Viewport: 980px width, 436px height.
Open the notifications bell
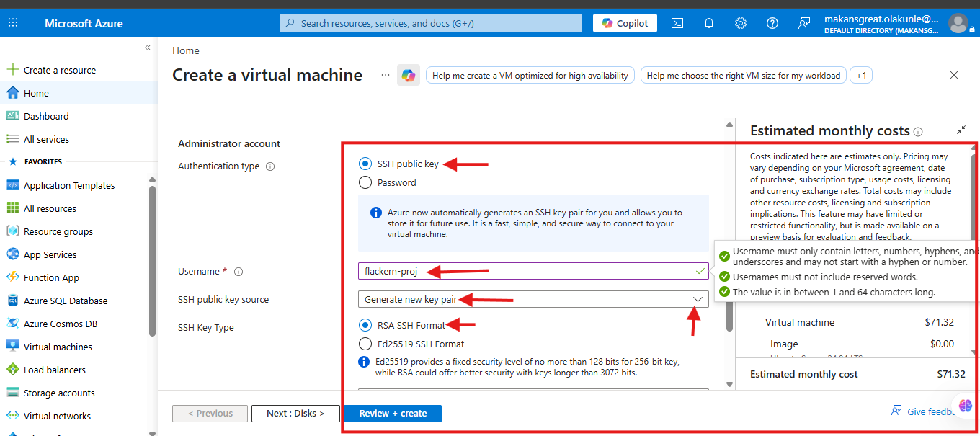coord(709,23)
